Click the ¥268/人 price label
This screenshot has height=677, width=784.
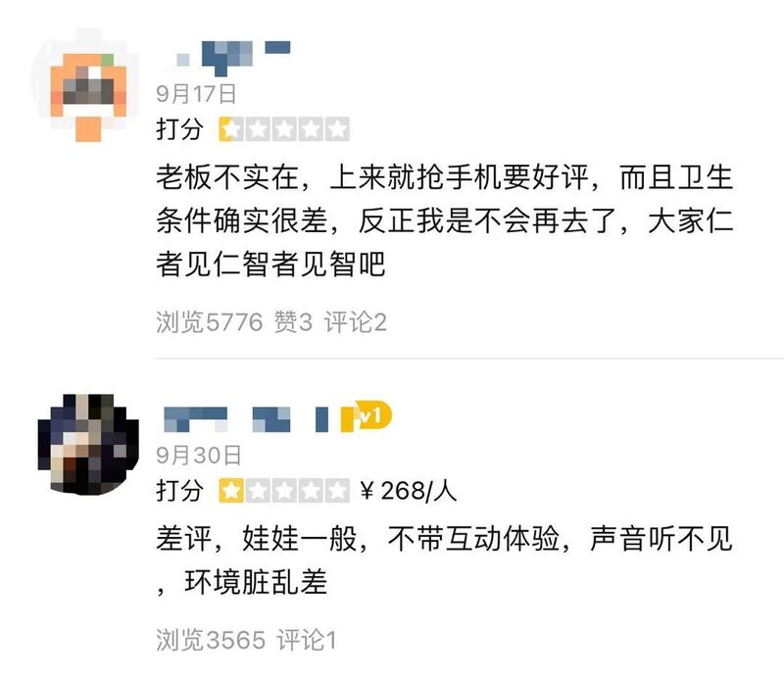click(408, 491)
